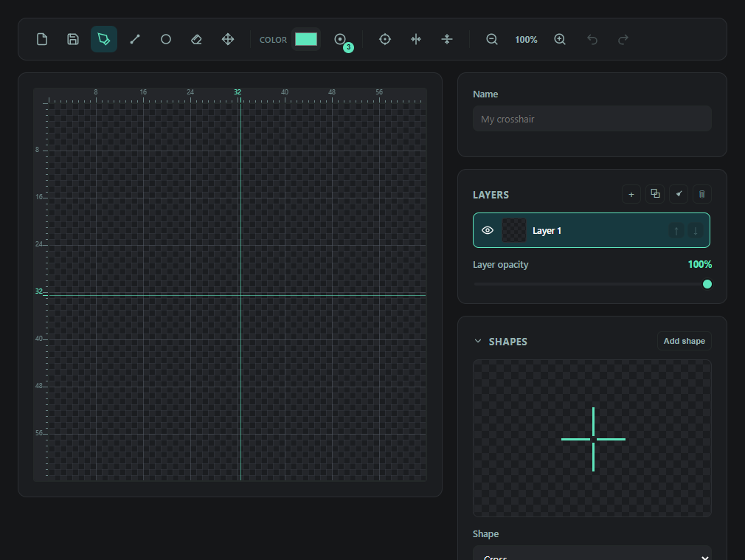Collapse the SHAPES section chevron
The image size is (745, 560).
[x=478, y=342]
